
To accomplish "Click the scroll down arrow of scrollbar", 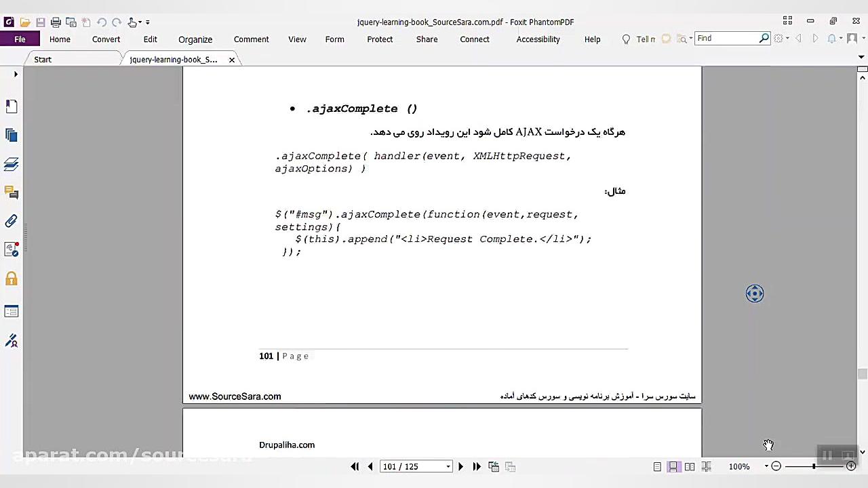I will (x=862, y=452).
